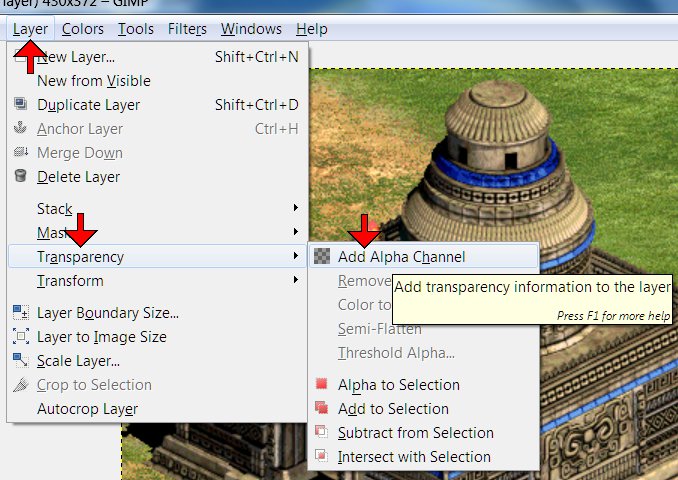Click the Subtract from Selection icon
The image size is (678, 480).
(x=322, y=433)
